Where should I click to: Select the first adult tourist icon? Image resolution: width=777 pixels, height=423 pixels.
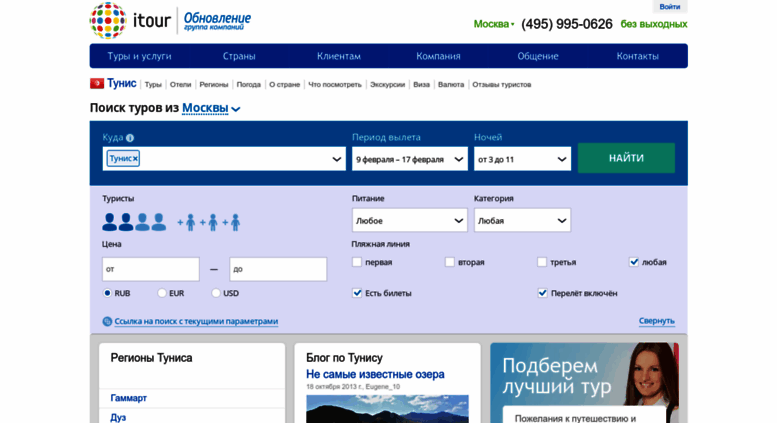tap(110, 222)
